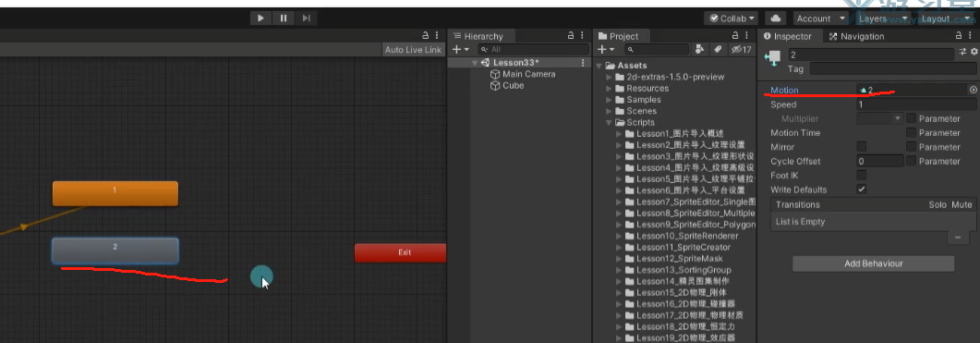
Task: Focus the Hierarchy search field
Action: (x=534, y=49)
